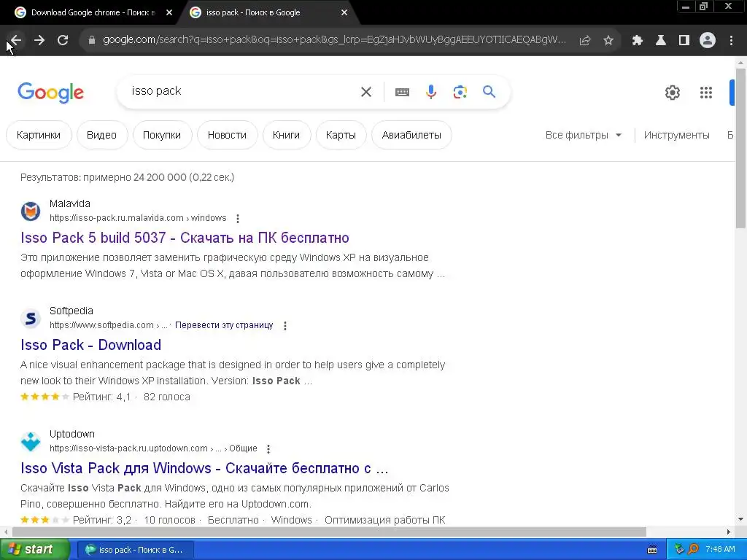Open the Chrome profile avatar
The width and height of the screenshot is (747, 560).
[708, 40]
